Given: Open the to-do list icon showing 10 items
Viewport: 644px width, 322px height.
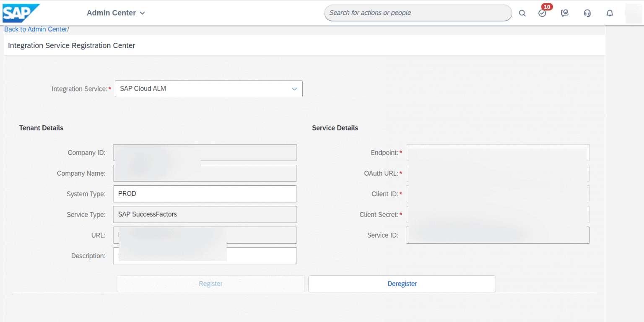Looking at the screenshot, I should coord(542,13).
